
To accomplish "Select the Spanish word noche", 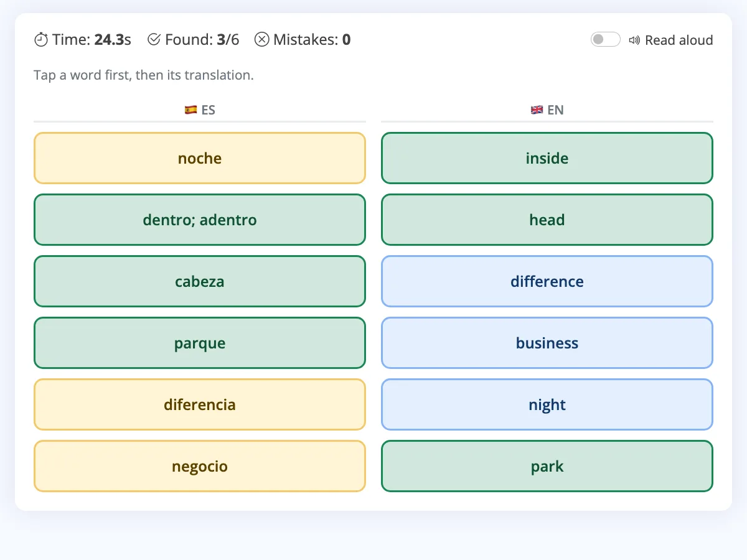I will click(200, 158).
